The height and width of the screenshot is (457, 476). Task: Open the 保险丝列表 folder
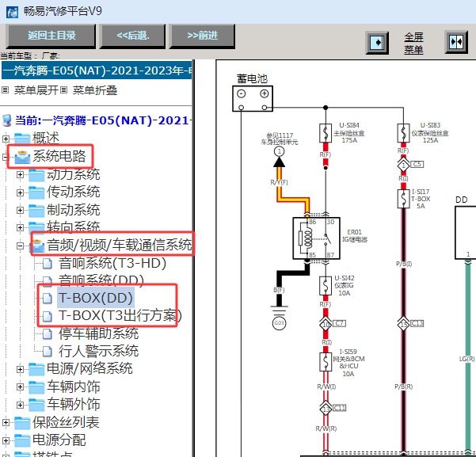click(x=66, y=422)
